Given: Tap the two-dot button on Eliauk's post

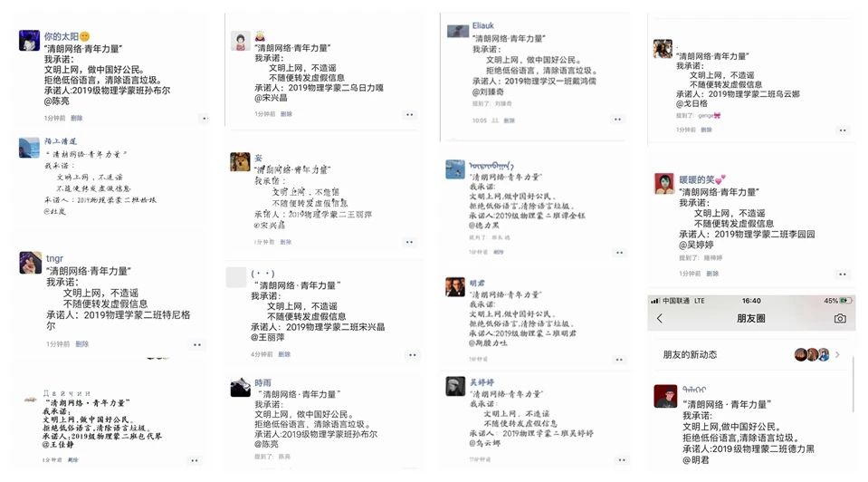Looking at the screenshot, I should [x=617, y=120].
